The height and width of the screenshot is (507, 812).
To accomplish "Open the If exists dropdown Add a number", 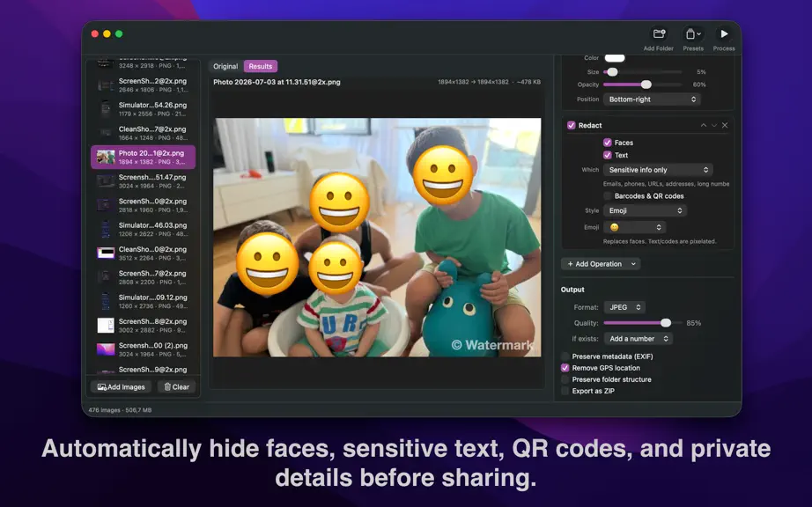I will 639,339.
